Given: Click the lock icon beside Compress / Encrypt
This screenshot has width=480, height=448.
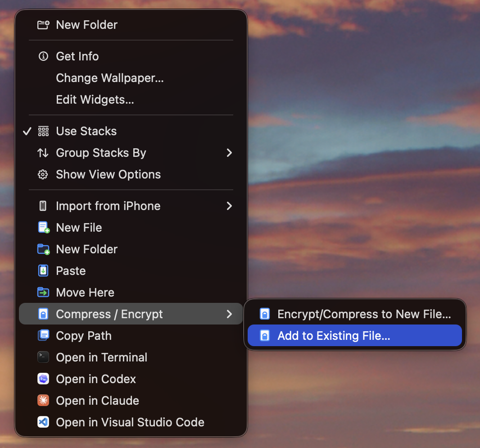Looking at the screenshot, I should 43,314.
